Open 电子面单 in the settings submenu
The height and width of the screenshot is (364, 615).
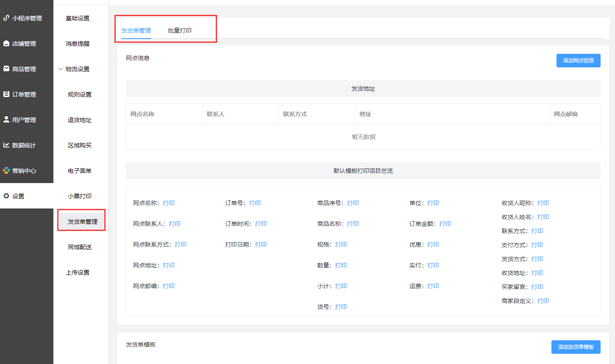[x=80, y=171]
